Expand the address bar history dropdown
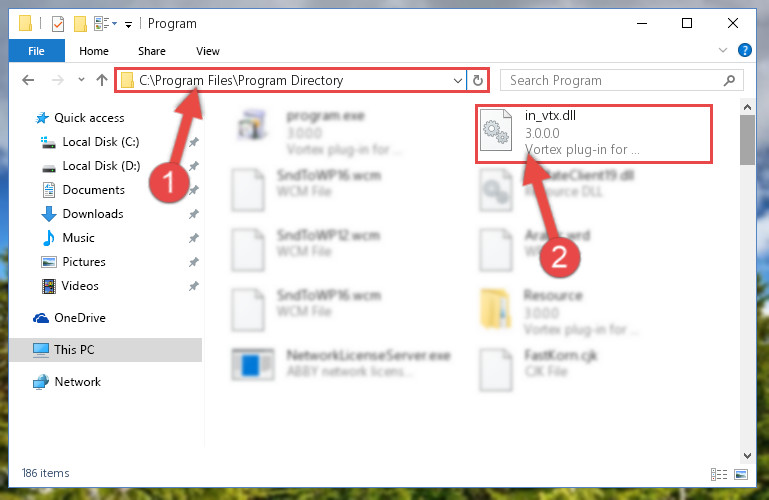 [x=458, y=80]
